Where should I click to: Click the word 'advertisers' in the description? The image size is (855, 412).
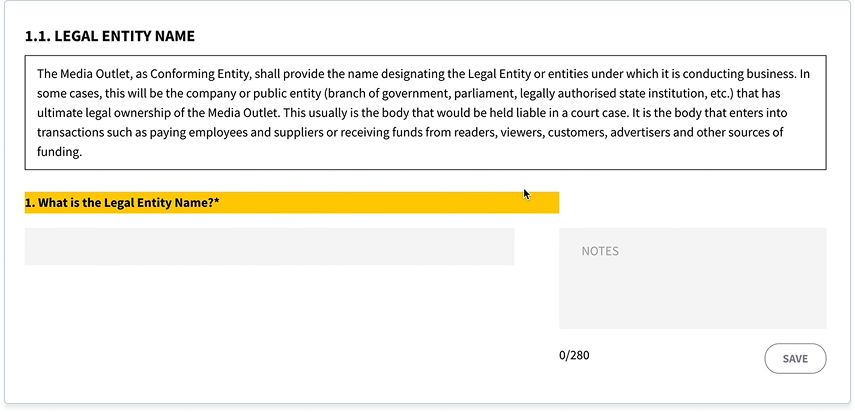coord(639,133)
